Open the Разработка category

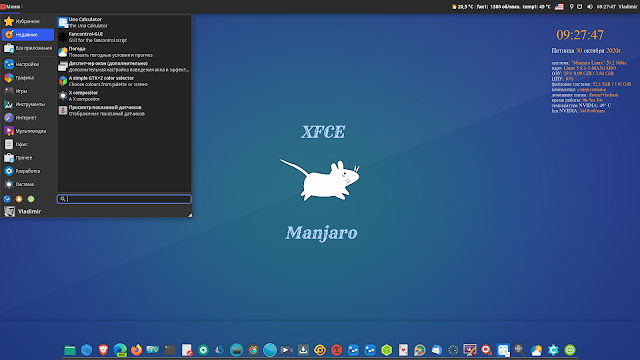click(x=28, y=171)
